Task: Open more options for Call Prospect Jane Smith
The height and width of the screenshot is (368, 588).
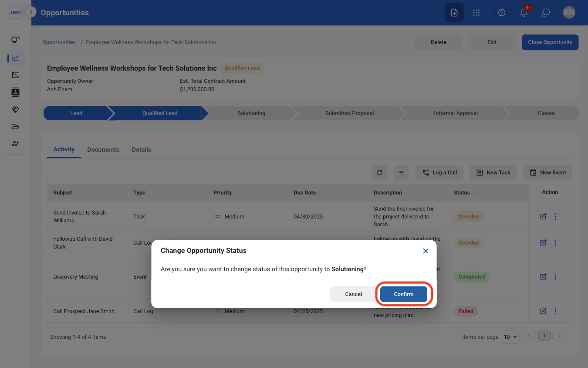Action: 555,311
